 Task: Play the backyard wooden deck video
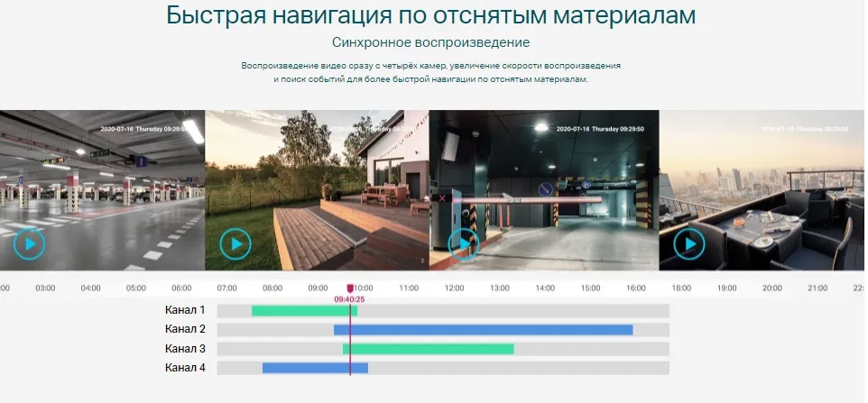click(x=235, y=244)
